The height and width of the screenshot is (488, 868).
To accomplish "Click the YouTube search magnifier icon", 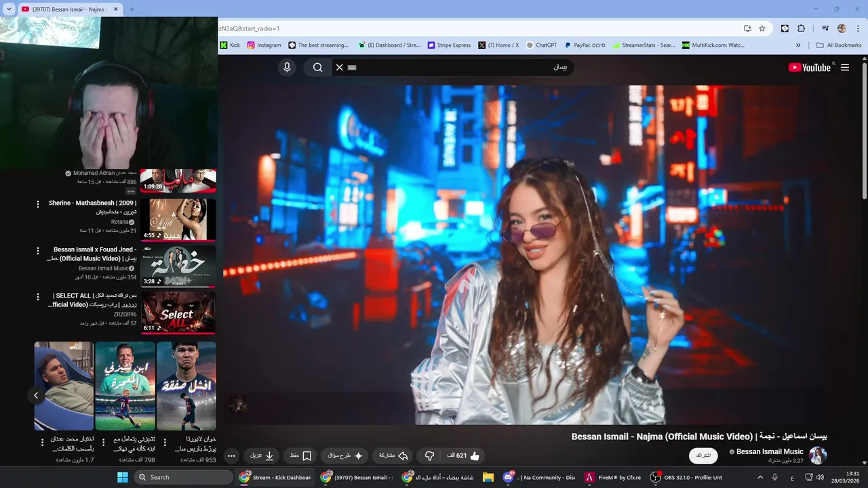I will (x=317, y=67).
